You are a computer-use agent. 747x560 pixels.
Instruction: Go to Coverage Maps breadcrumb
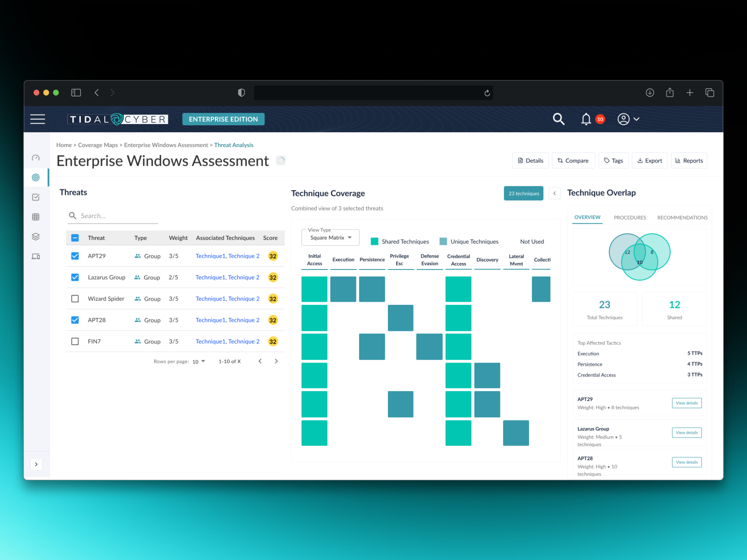(x=98, y=145)
